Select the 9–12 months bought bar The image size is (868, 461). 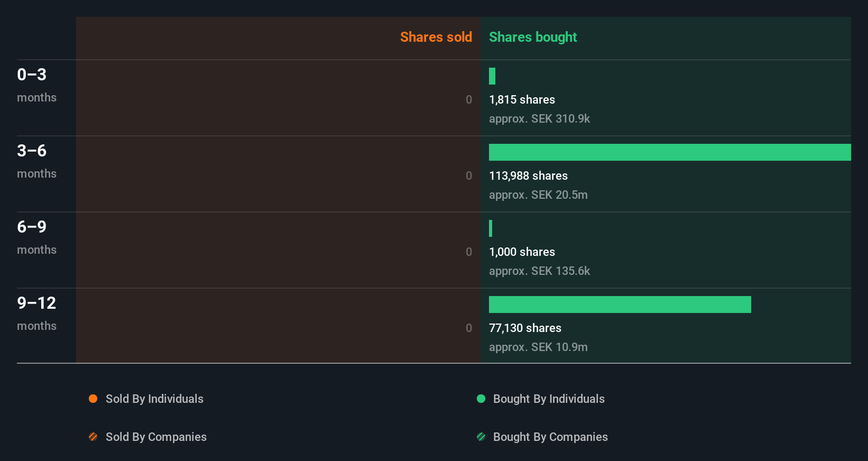coord(620,305)
